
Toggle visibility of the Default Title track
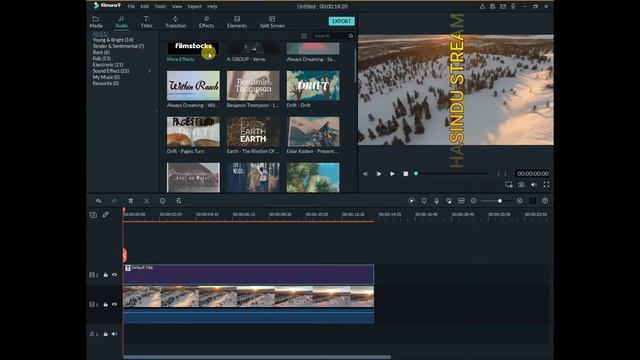(114, 275)
